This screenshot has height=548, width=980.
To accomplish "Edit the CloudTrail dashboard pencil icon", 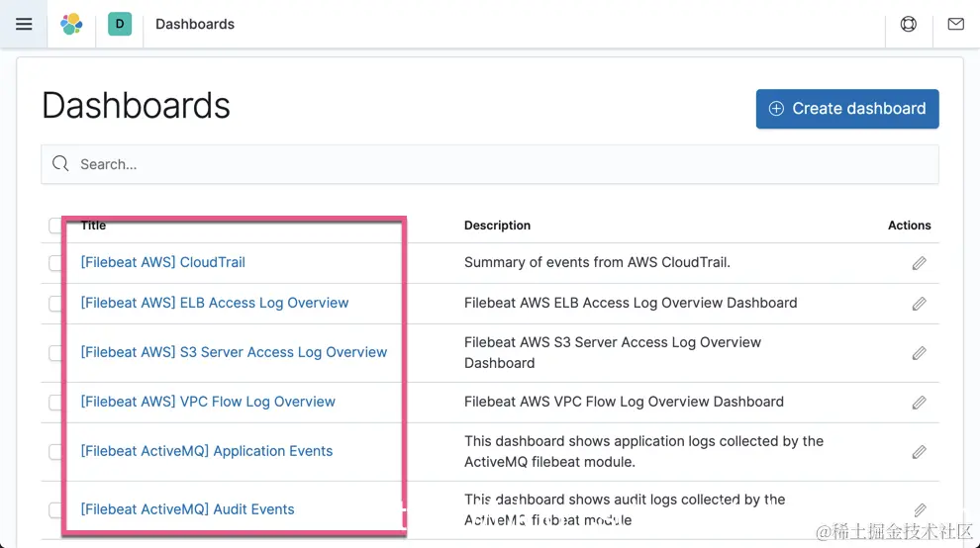I will point(919,263).
